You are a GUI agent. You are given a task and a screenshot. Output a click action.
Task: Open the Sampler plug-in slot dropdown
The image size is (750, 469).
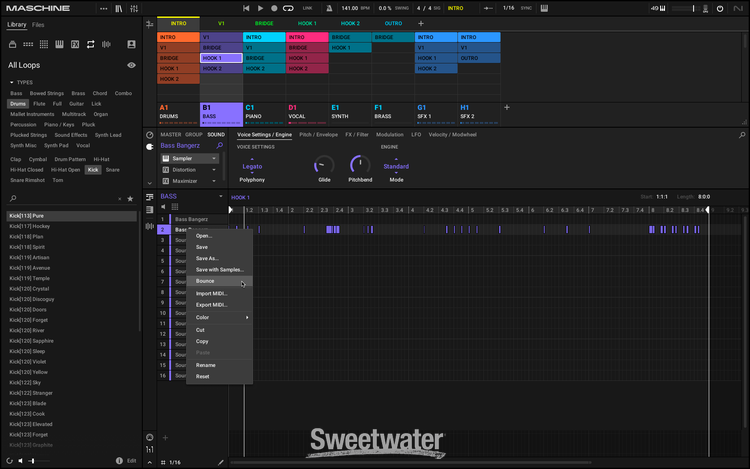pyautogui.click(x=212, y=158)
